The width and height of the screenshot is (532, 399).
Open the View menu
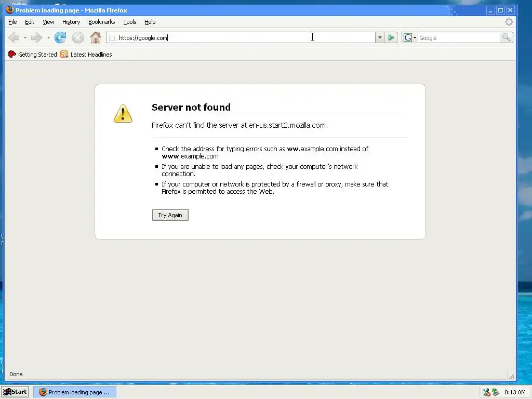(x=48, y=22)
